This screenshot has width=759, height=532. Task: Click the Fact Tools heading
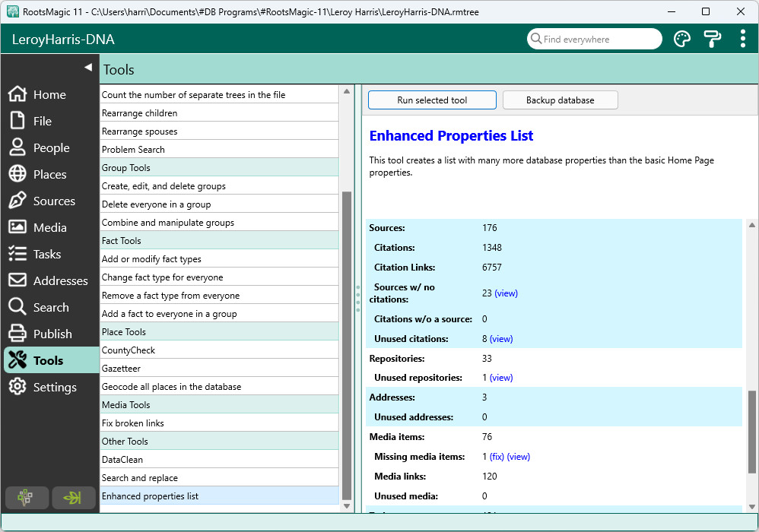(x=219, y=241)
